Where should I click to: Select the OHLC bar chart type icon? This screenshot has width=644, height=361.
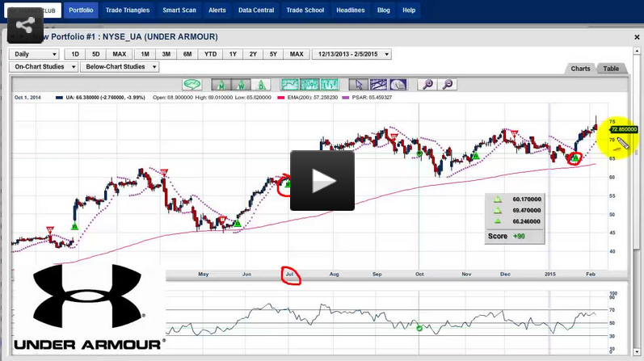[x=330, y=85]
